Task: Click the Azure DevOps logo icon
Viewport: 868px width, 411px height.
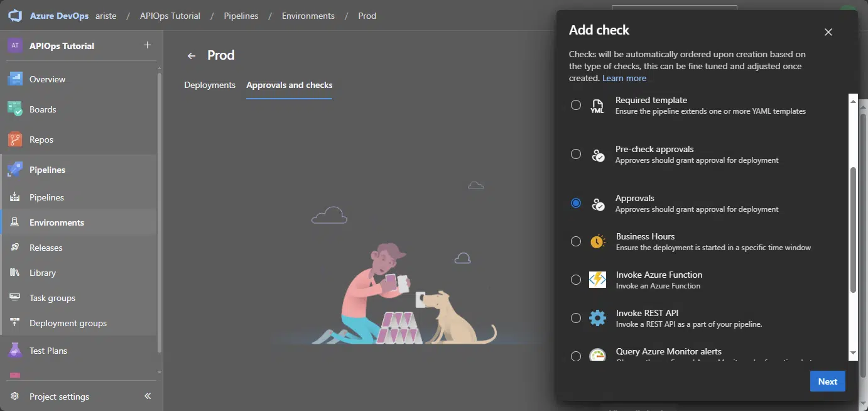Action: pyautogui.click(x=15, y=16)
